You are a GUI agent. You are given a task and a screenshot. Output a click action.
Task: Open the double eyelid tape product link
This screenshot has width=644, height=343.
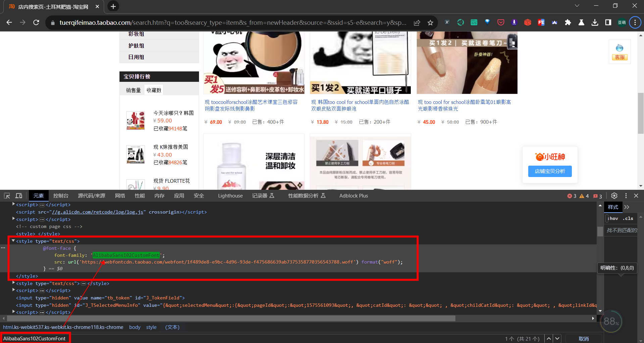[x=360, y=105]
